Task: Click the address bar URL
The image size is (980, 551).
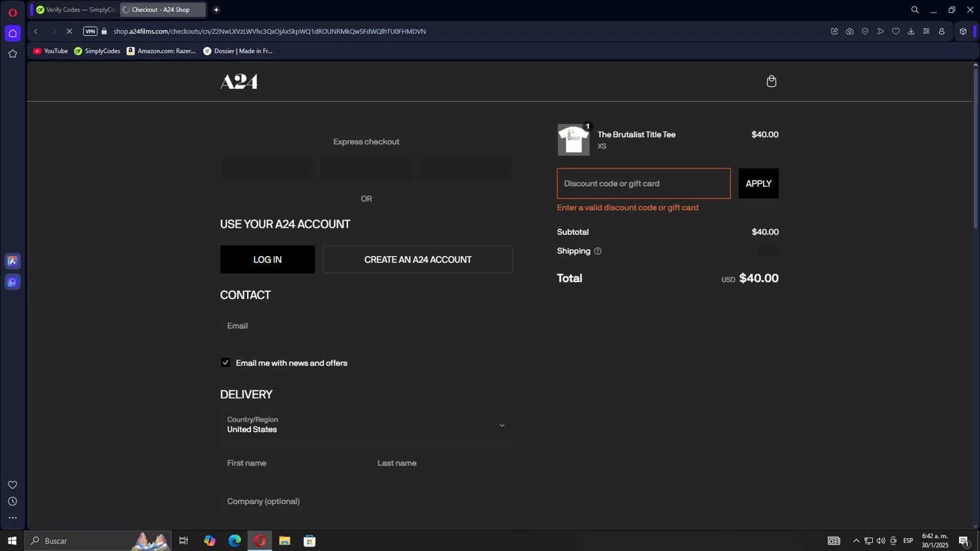Action: pos(269,31)
